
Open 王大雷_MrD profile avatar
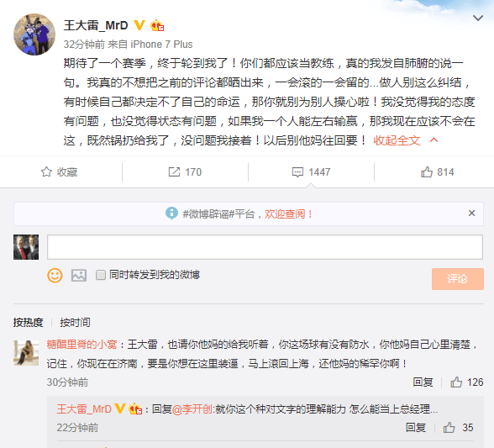pos(34,34)
